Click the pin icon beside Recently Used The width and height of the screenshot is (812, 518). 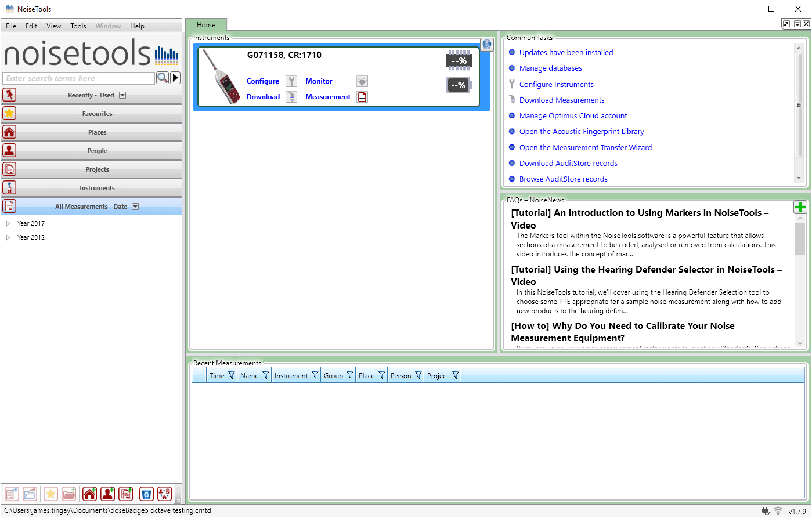(x=9, y=95)
